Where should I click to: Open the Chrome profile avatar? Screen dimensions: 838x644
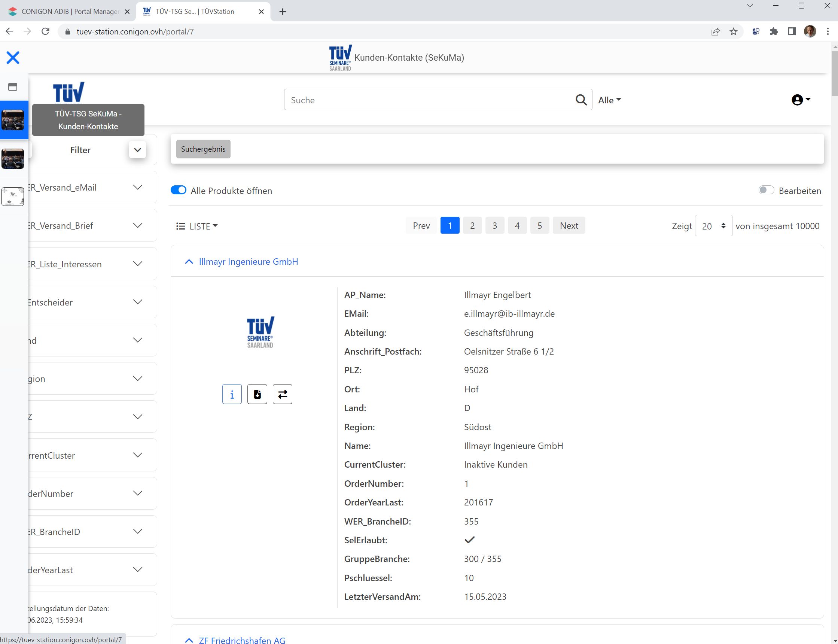coord(810,31)
